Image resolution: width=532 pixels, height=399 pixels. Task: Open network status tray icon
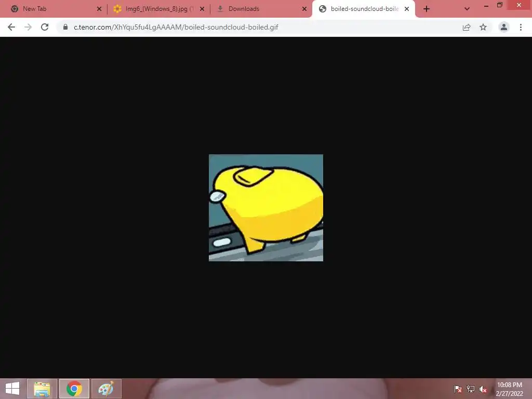point(471,389)
